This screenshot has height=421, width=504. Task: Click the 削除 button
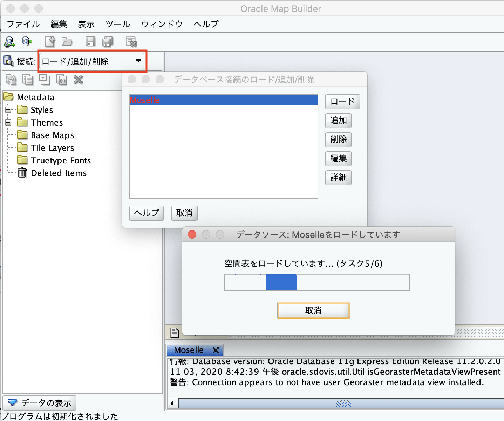click(338, 139)
